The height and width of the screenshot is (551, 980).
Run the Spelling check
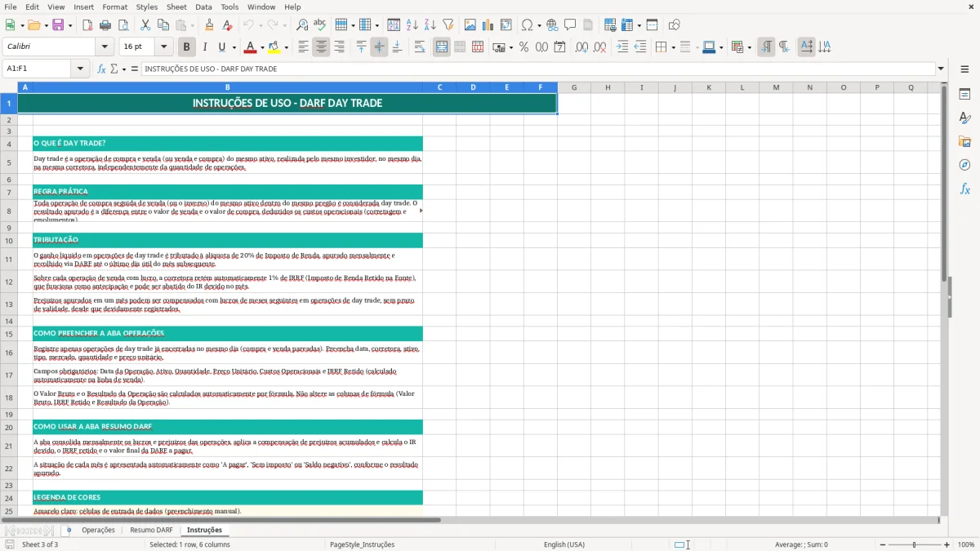[320, 25]
